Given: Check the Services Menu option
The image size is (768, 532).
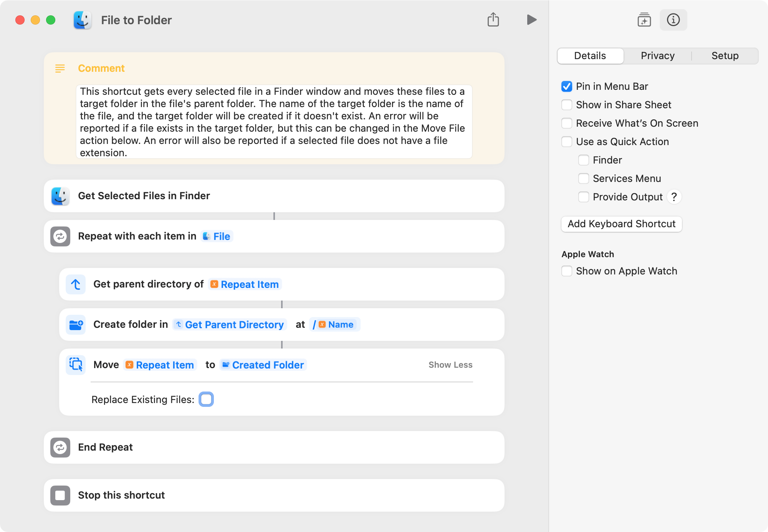Looking at the screenshot, I should (584, 178).
